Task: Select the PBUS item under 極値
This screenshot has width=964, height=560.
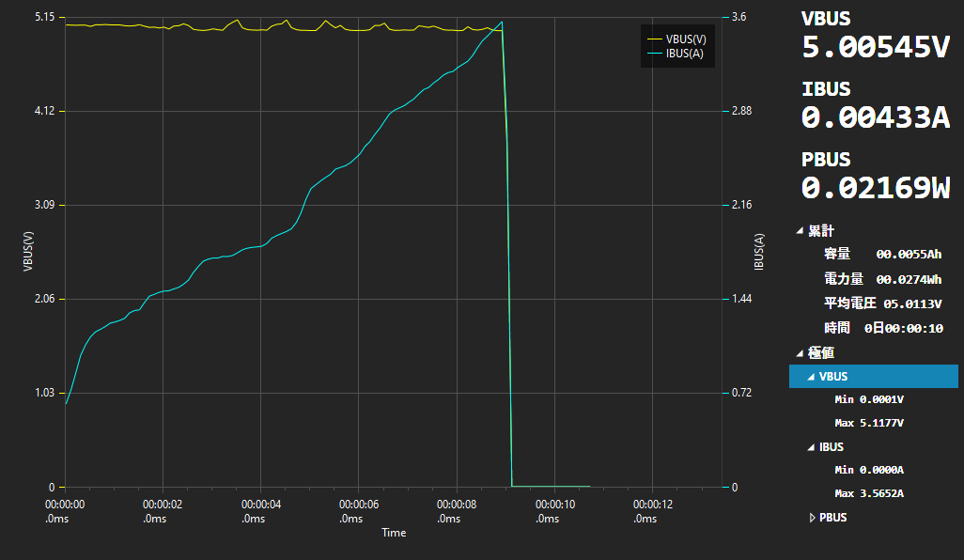Action: point(832,518)
